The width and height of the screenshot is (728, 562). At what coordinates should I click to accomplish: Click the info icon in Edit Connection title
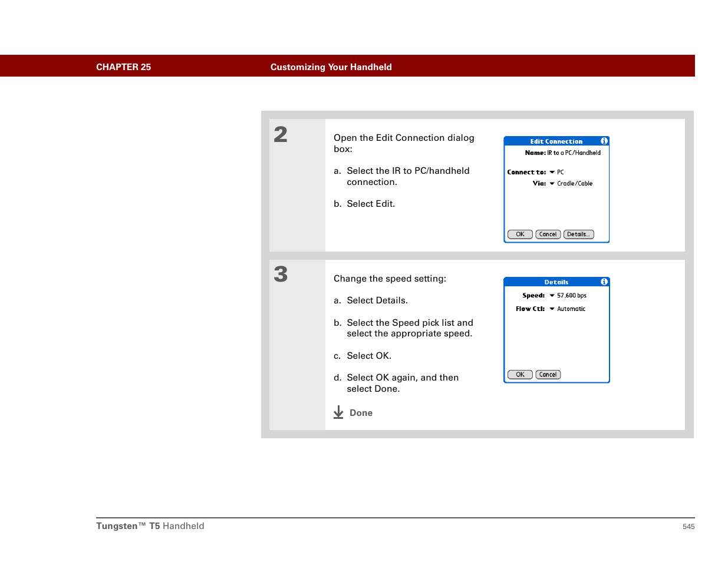click(604, 141)
